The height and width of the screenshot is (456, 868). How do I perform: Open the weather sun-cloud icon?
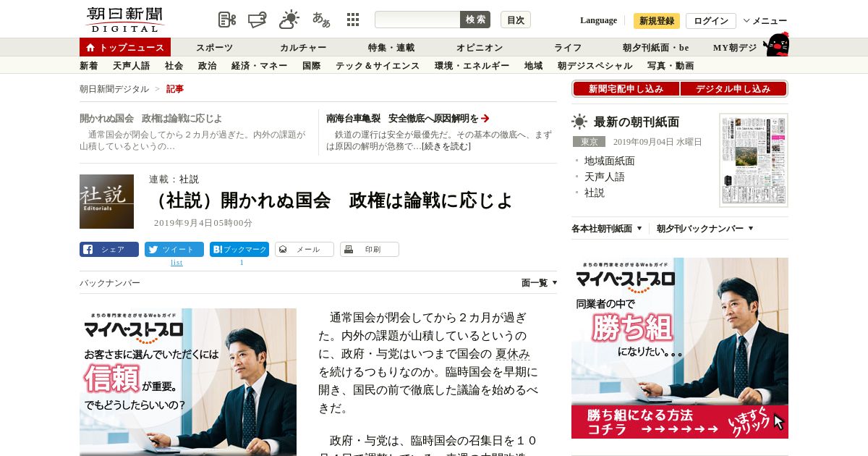tap(289, 20)
